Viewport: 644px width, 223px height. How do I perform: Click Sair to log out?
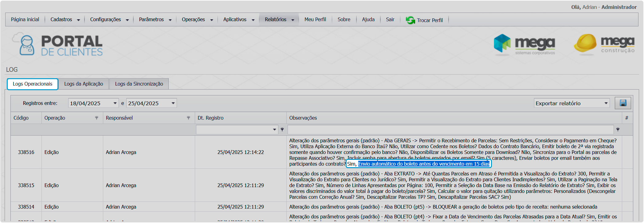click(x=390, y=20)
